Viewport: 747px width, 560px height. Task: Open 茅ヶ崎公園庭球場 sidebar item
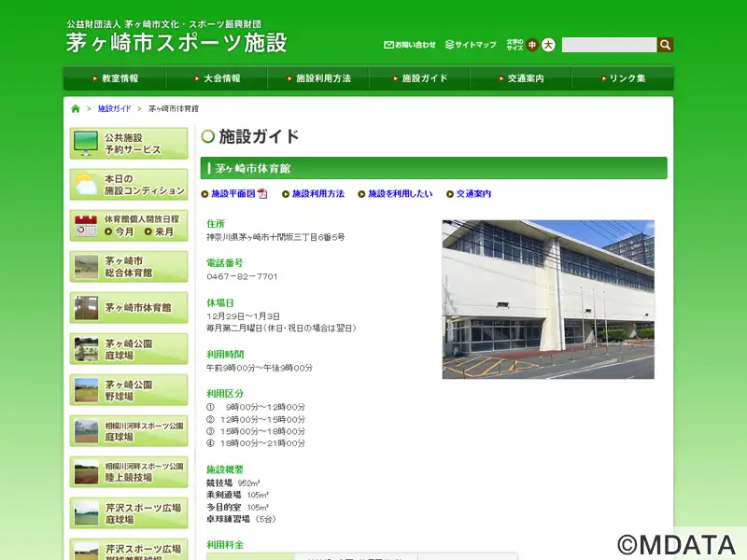coord(129,349)
